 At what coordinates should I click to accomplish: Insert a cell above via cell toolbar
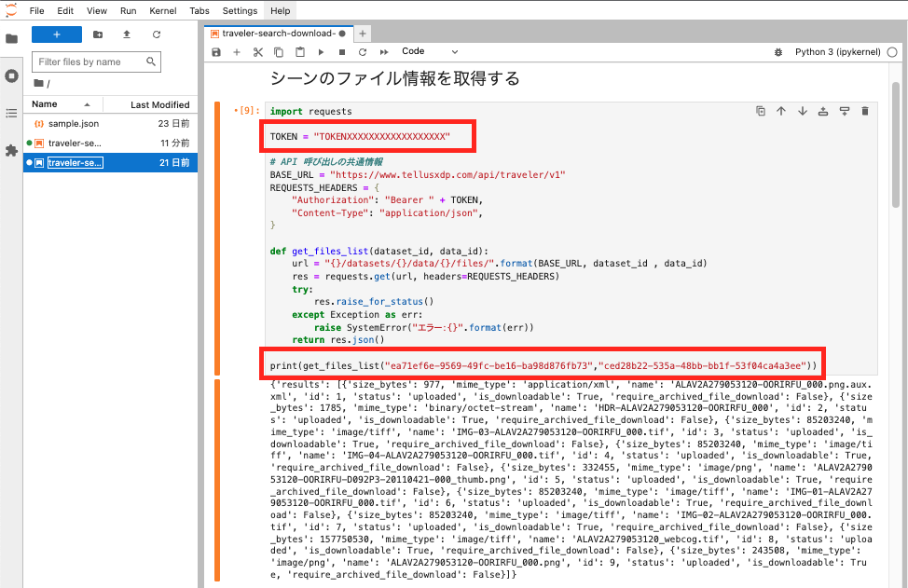[823, 111]
